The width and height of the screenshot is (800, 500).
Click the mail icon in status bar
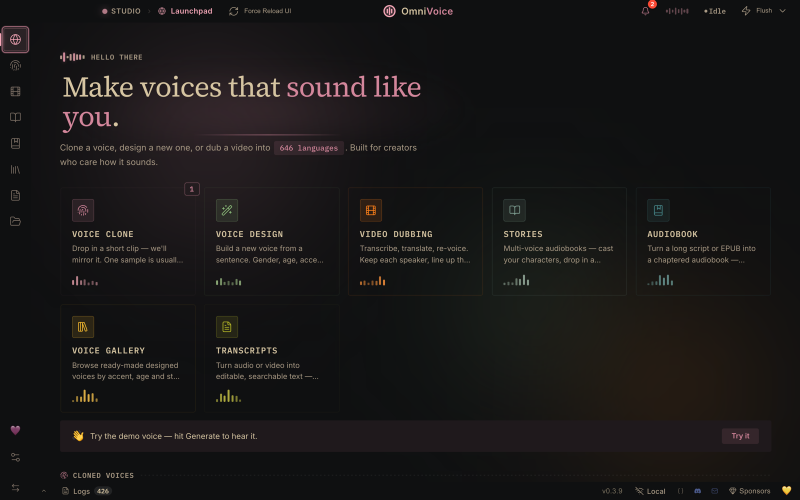tap(714, 491)
